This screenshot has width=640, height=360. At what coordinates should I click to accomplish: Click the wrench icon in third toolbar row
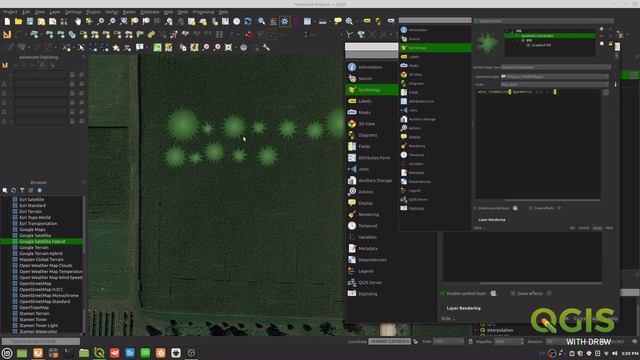266,48
